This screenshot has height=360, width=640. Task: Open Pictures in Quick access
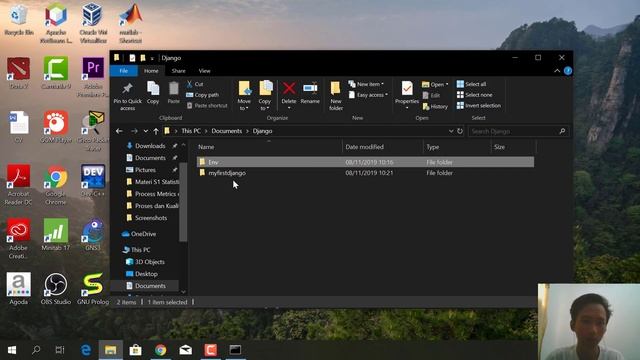(145, 170)
